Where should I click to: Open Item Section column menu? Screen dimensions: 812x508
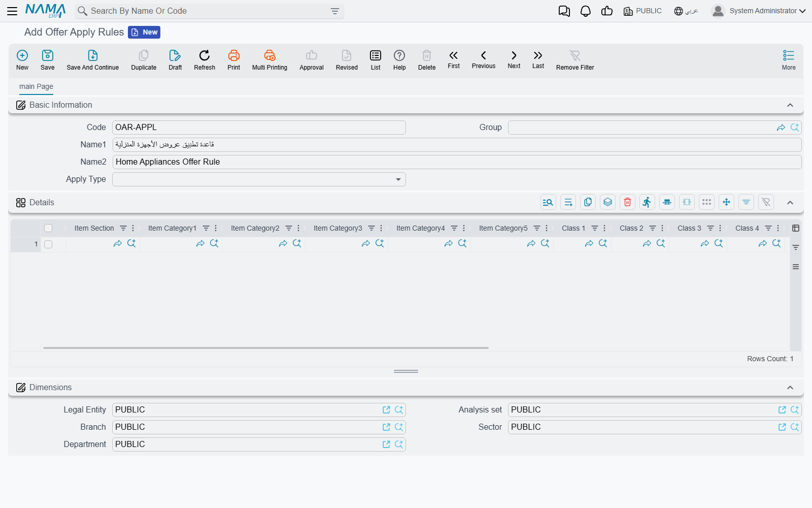point(133,228)
